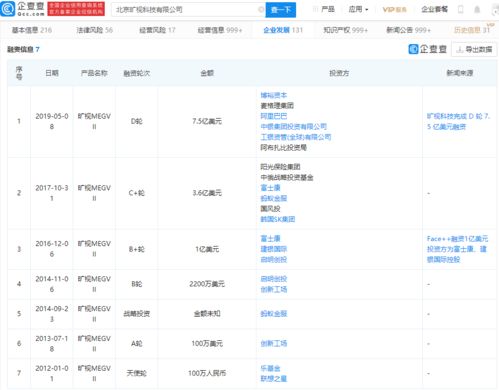Image resolution: width=499 pixels, height=390 pixels.
Task: Click the 导出数据 export button
Action: 474,49
